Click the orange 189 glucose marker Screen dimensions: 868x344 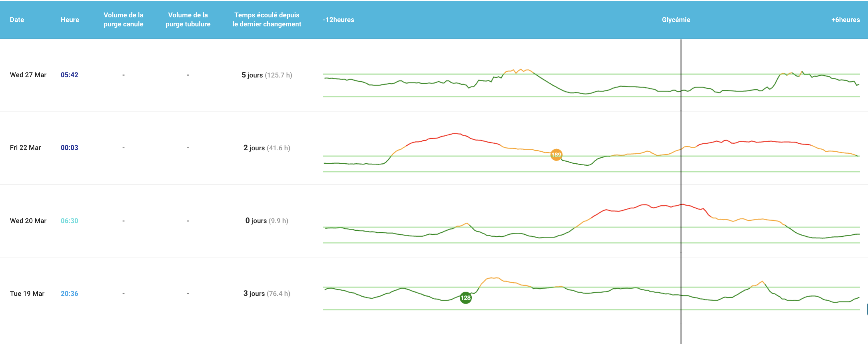pos(556,155)
